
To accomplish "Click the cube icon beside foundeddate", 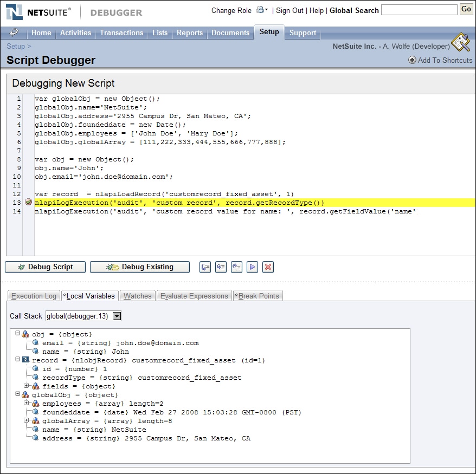I will pyautogui.click(x=36, y=412).
